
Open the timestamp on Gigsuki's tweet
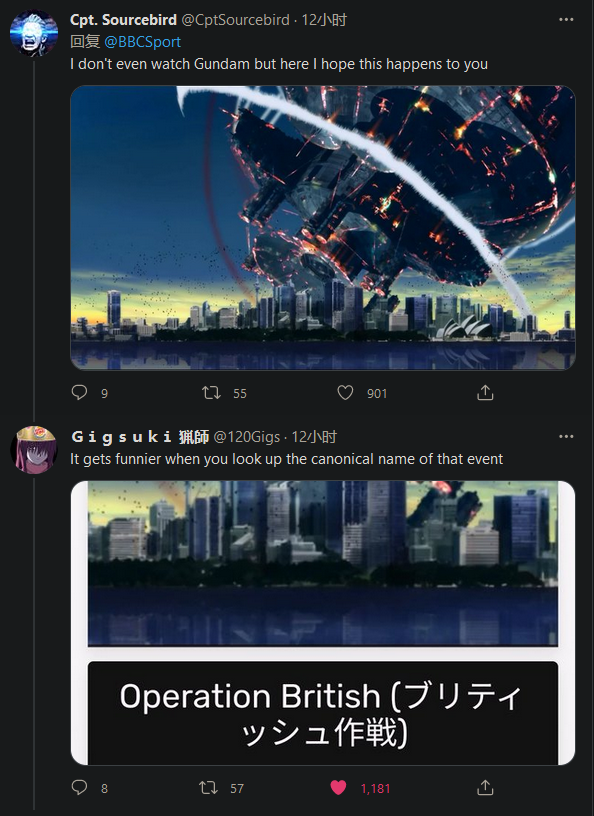pos(314,437)
